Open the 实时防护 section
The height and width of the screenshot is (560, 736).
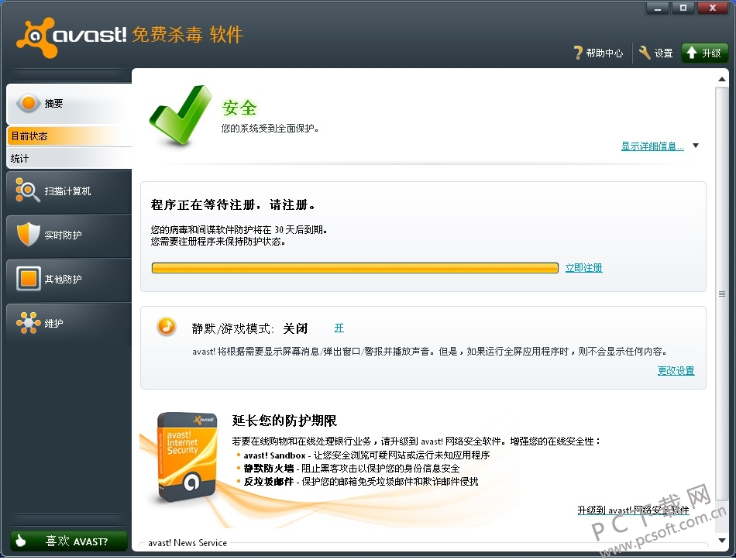tap(69, 235)
